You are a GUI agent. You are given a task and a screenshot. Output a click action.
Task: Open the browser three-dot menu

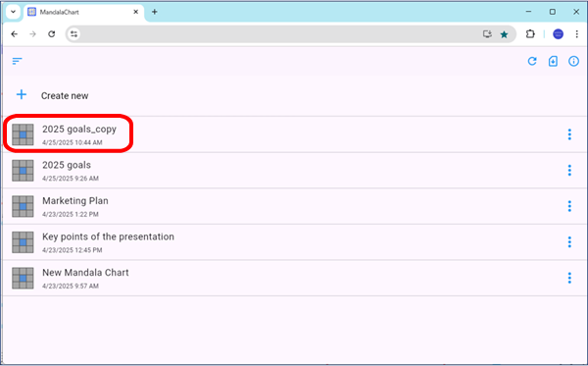tap(577, 34)
